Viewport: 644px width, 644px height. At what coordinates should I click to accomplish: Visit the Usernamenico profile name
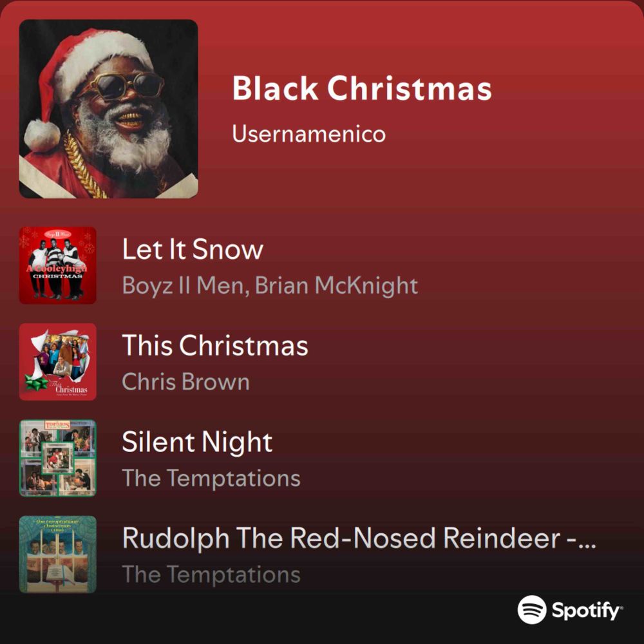[309, 134]
